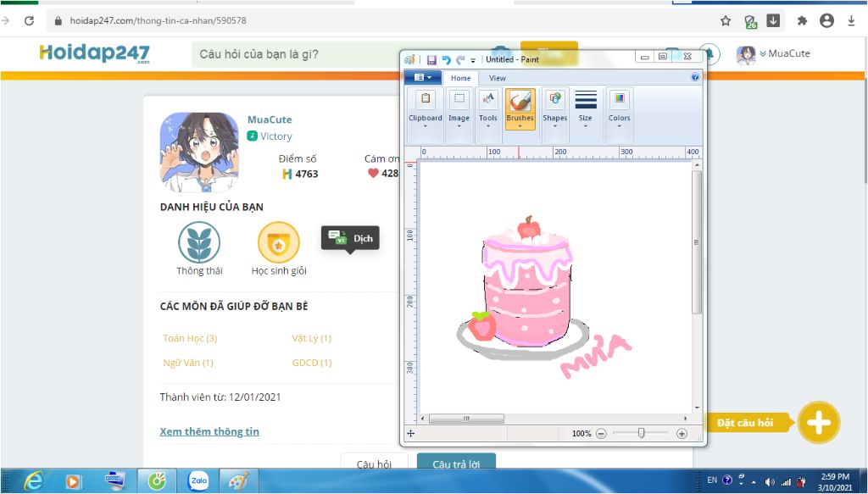Open Zalo from the taskbar
This screenshot has width=868, height=494.
[x=198, y=480]
